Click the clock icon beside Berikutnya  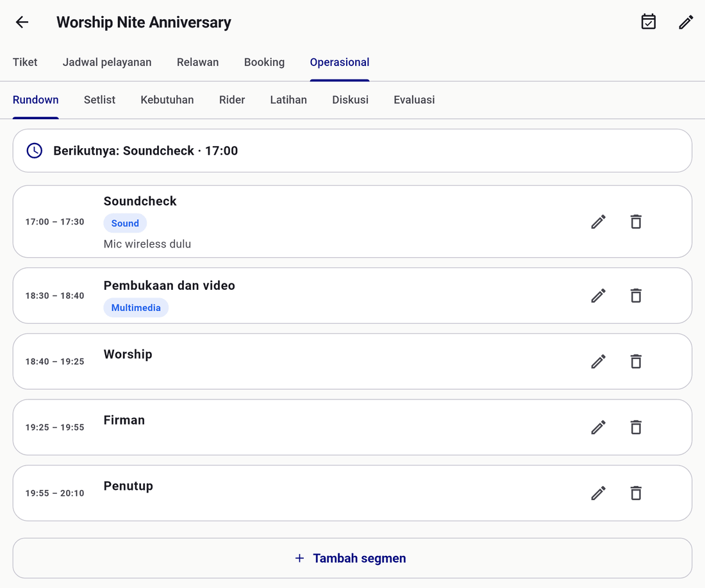(35, 151)
